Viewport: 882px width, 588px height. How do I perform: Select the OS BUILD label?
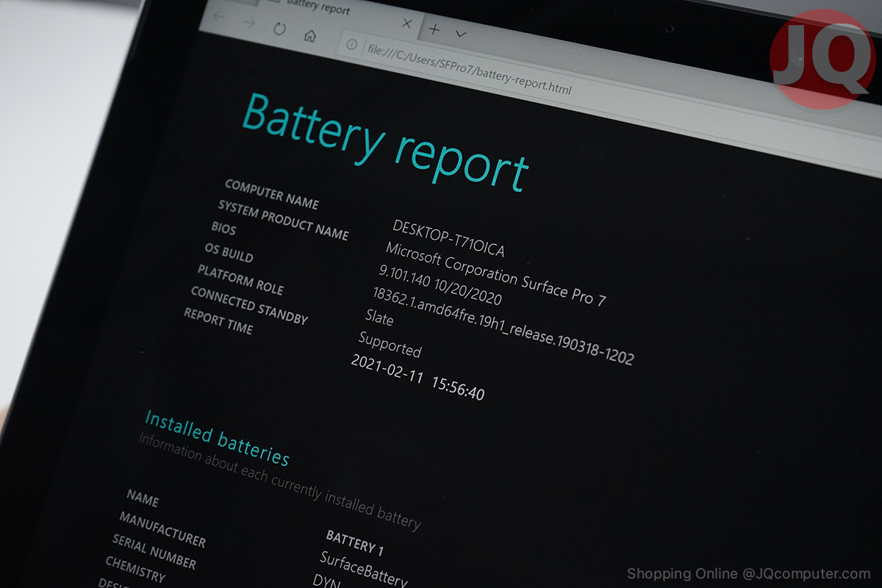pos(229,253)
